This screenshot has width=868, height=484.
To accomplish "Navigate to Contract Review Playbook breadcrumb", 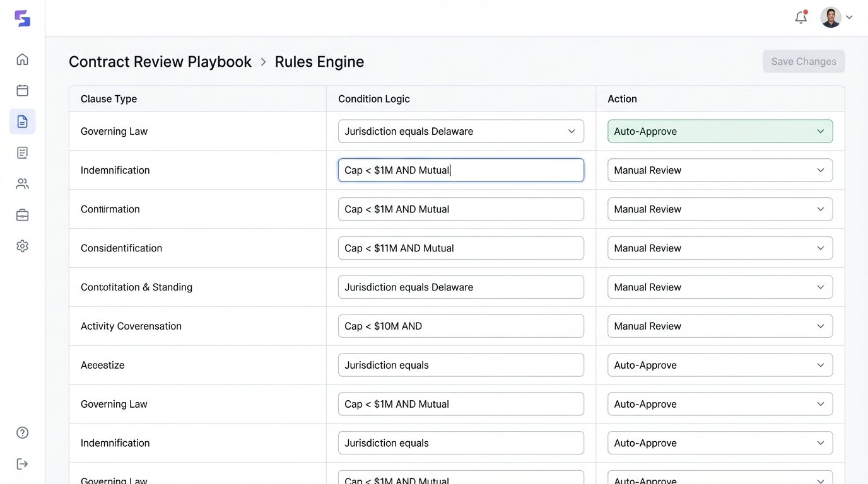I will click(160, 61).
